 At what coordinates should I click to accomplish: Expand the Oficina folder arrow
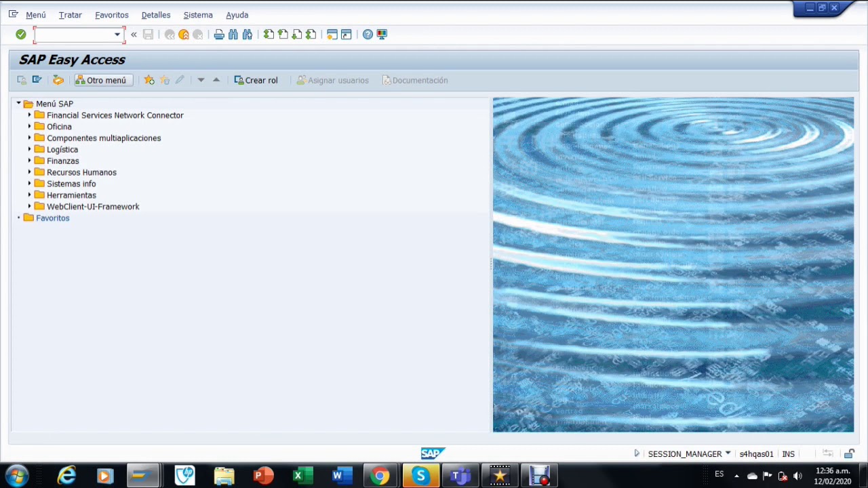coord(30,127)
